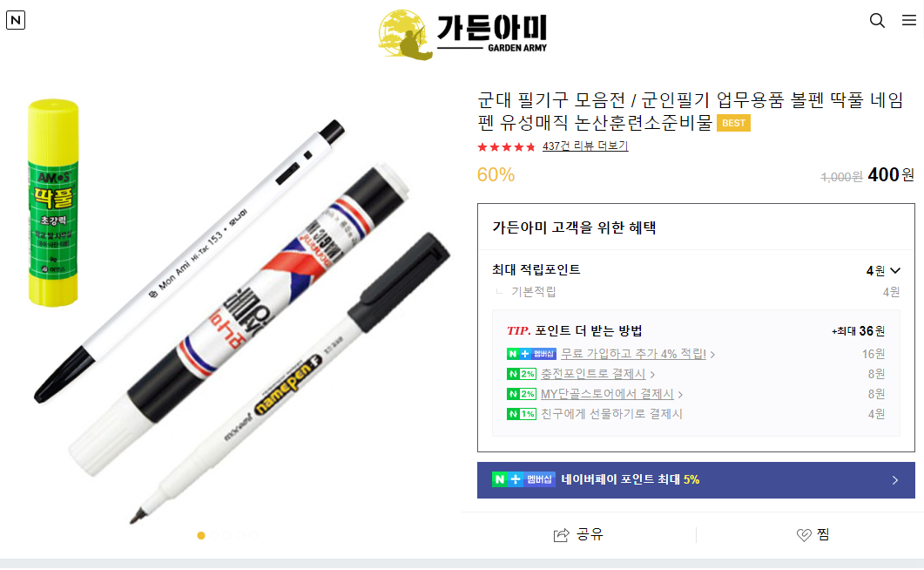Viewport: 924px width, 570px height.
Task: Click the N+ 멤버십 badge icon in tips
Action: tap(531, 354)
